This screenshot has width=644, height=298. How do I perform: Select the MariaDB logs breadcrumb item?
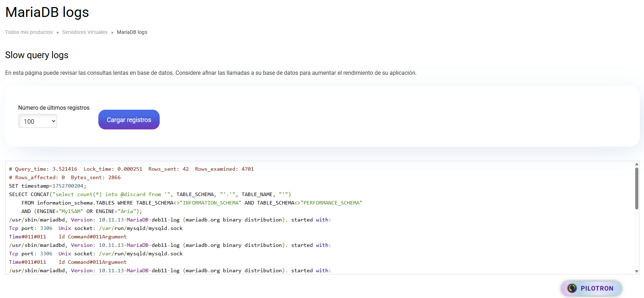[132, 32]
